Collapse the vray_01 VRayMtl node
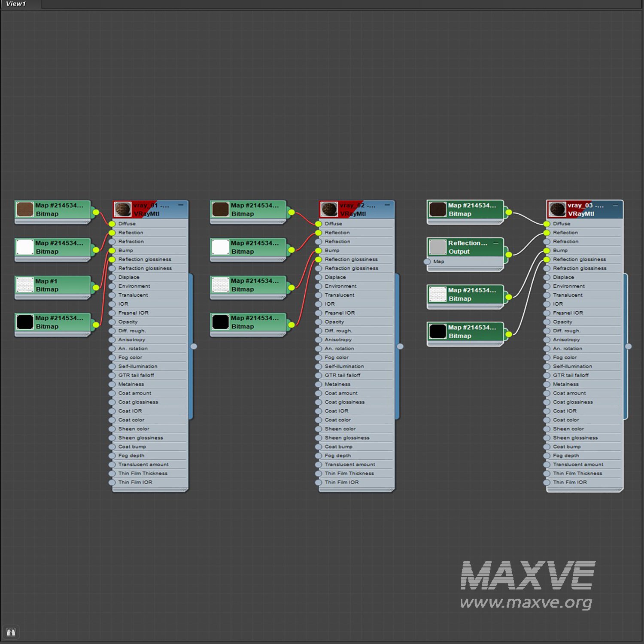The width and height of the screenshot is (644, 644). (181, 205)
